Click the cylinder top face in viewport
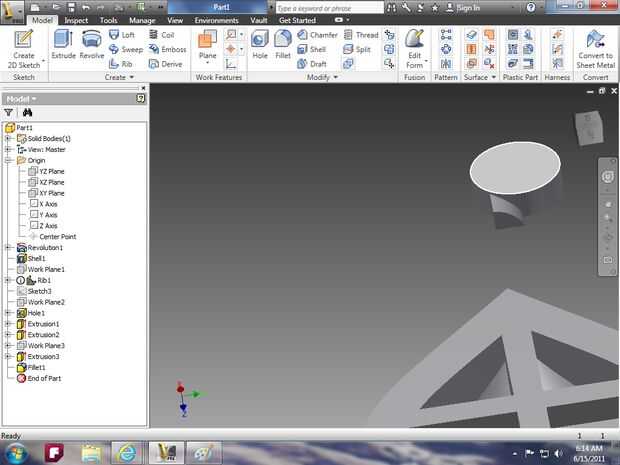This screenshot has height=465, width=620. (x=515, y=168)
